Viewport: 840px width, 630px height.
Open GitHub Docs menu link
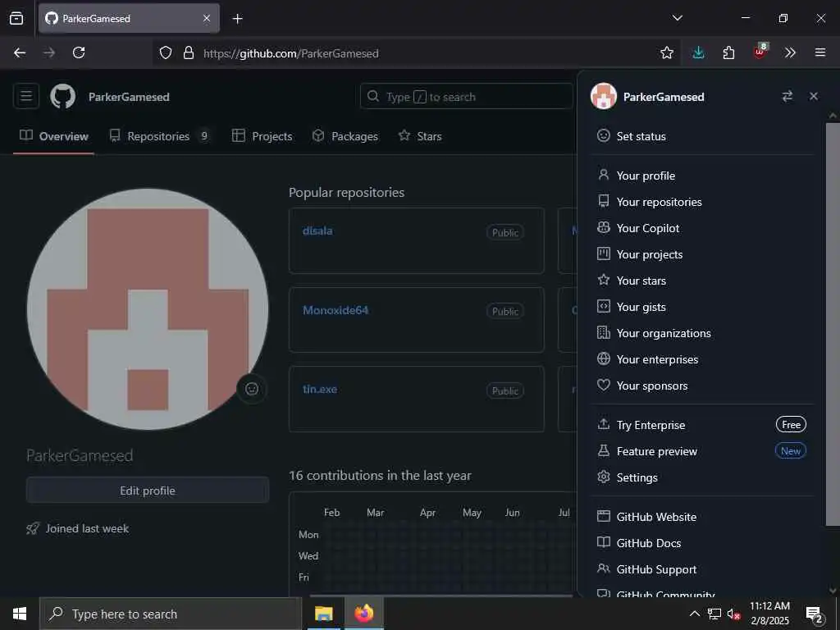point(702,543)
